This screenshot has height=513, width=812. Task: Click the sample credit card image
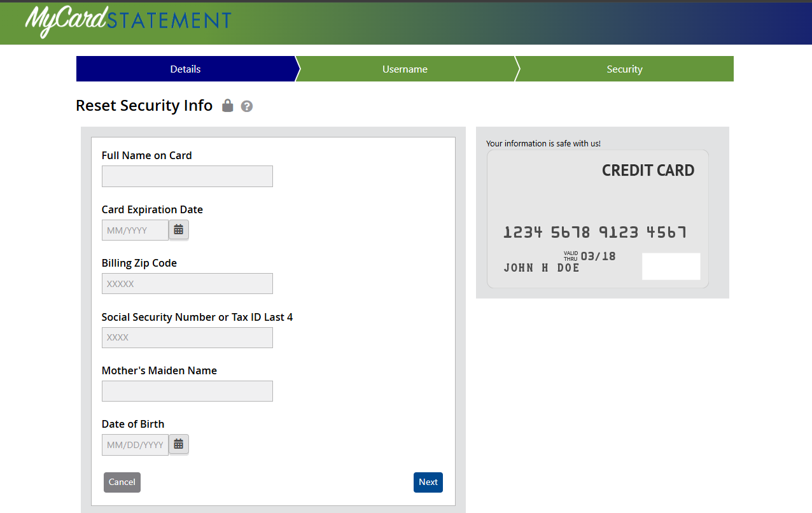click(x=598, y=219)
